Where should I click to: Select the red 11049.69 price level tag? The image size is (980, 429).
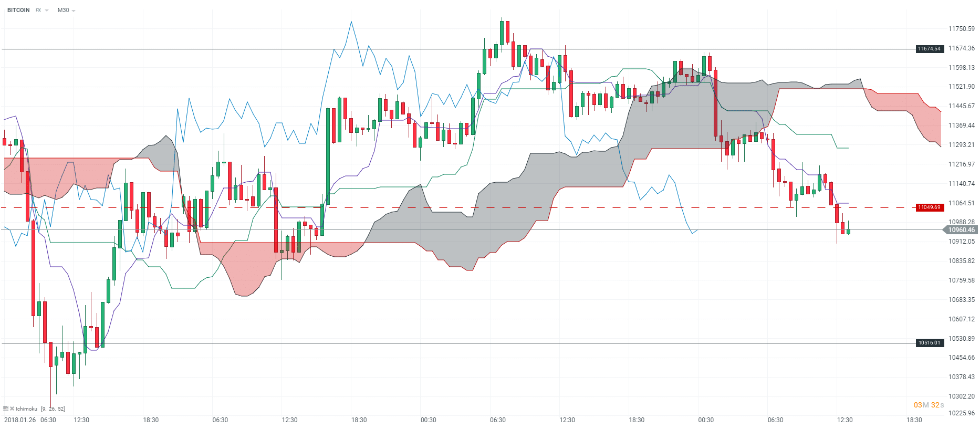929,207
